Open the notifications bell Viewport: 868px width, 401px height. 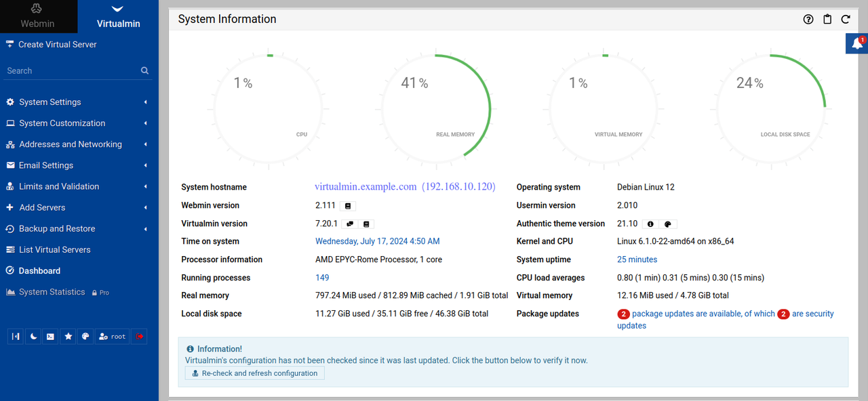coord(857,44)
